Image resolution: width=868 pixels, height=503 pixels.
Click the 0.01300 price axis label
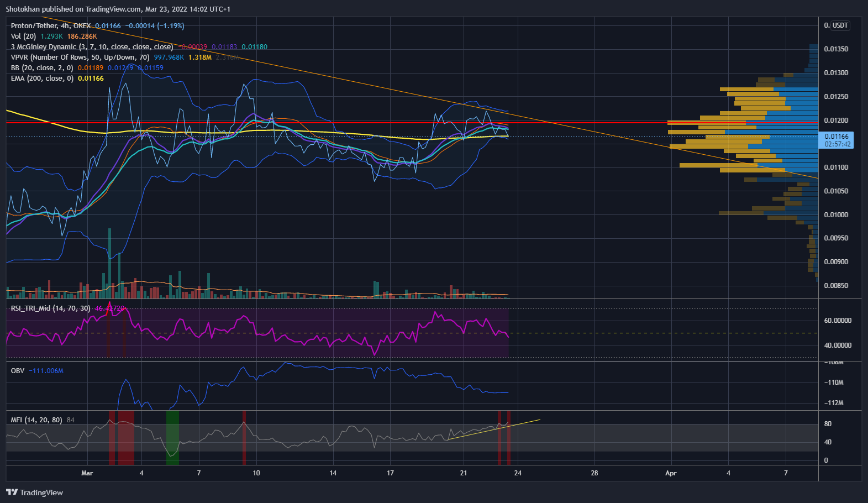pyautogui.click(x=836, y=73)
